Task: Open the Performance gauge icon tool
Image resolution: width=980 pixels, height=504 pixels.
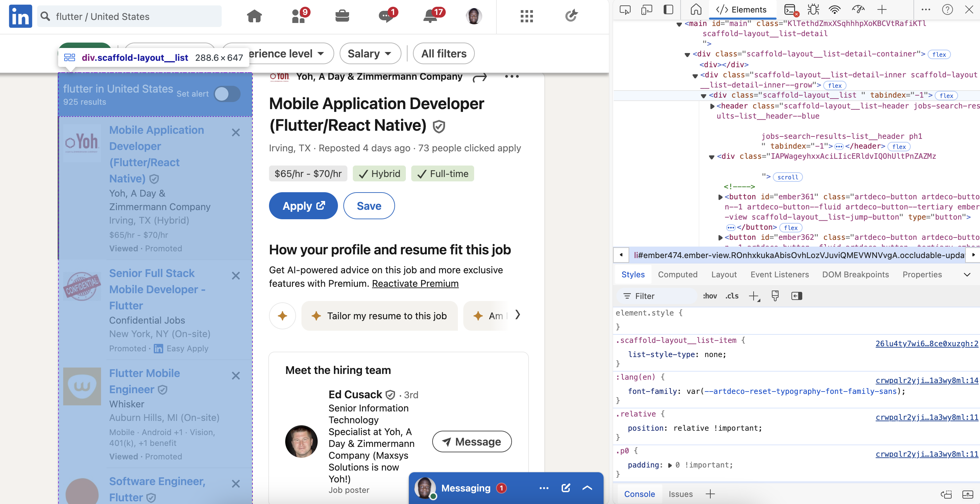Action: coord(858,9)
